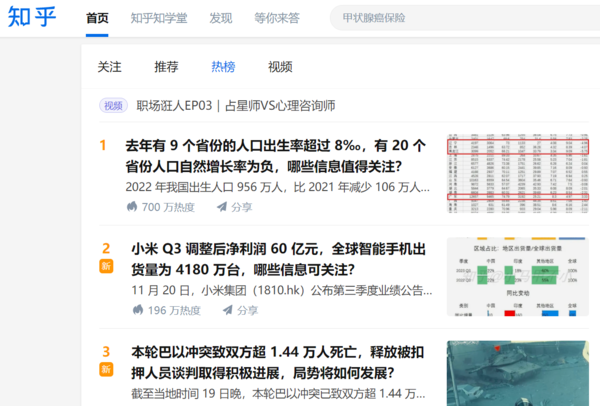Read summary 2022 年我国出生人口 956 万人
This screenshot has height=406, width=600.
point(278,187)
